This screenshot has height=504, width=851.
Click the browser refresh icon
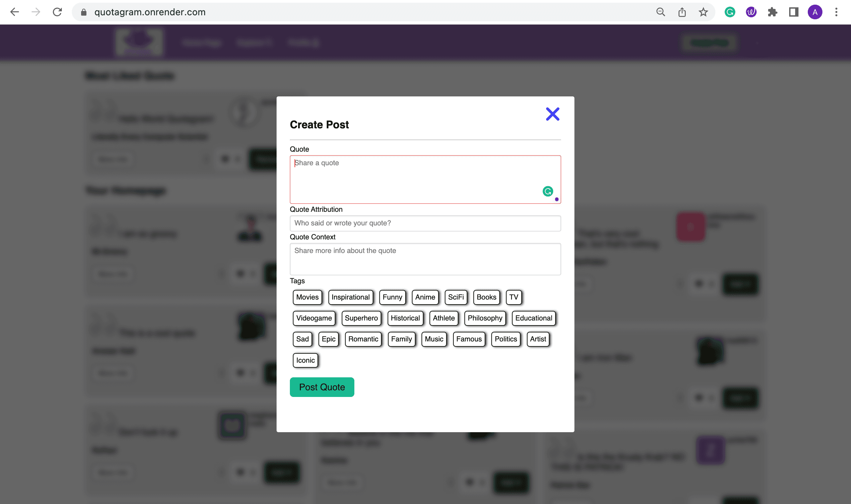pyautogui.click(x=57, y=12)
